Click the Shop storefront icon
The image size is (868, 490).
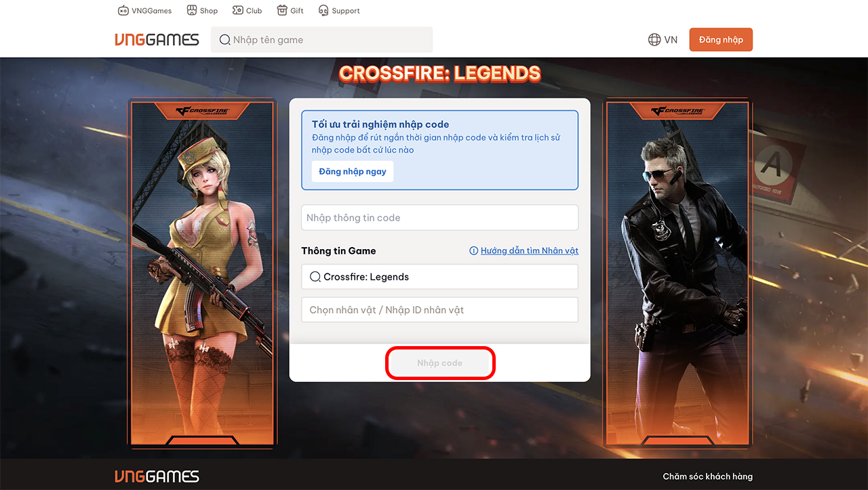pos(191,10)
